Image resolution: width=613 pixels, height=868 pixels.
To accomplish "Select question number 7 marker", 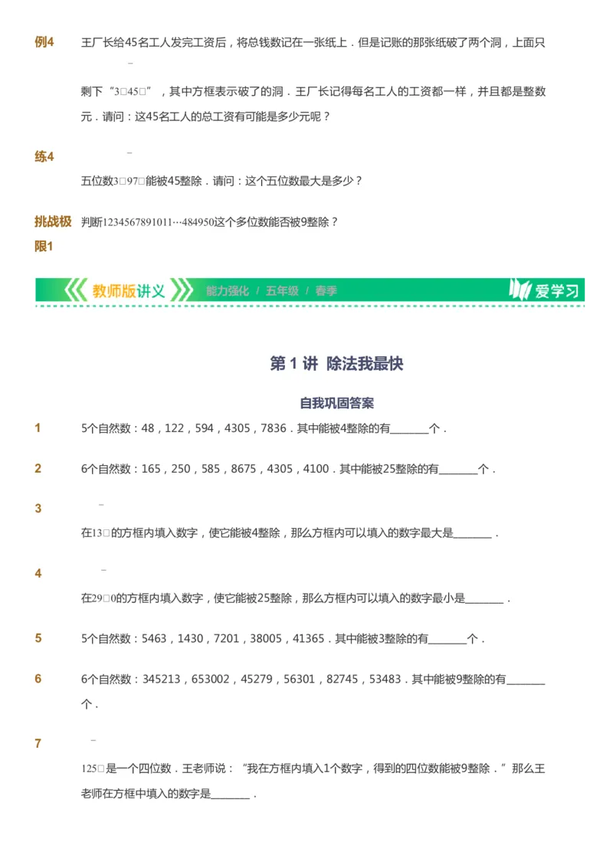I will click(x=37, y=742).
